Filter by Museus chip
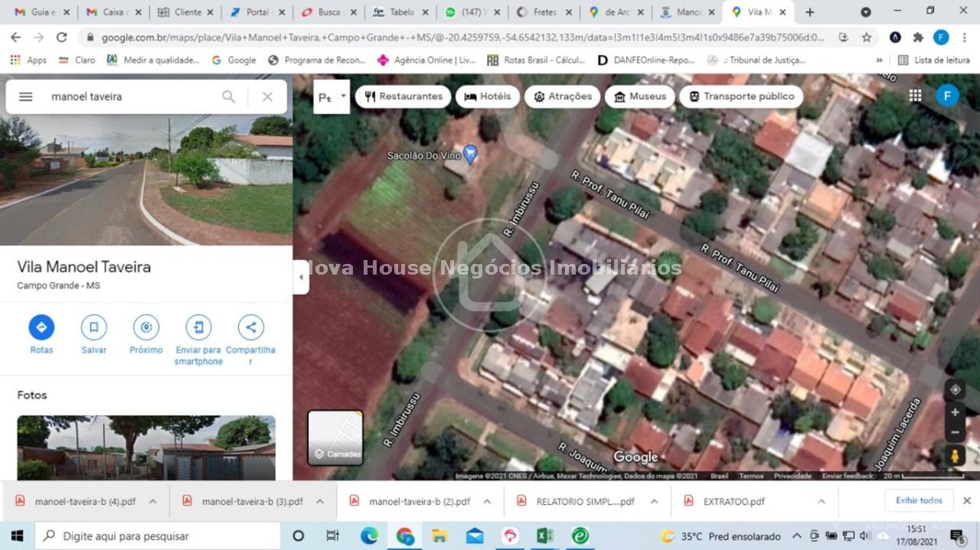The image size is (980, 550). tap(640, 96)
